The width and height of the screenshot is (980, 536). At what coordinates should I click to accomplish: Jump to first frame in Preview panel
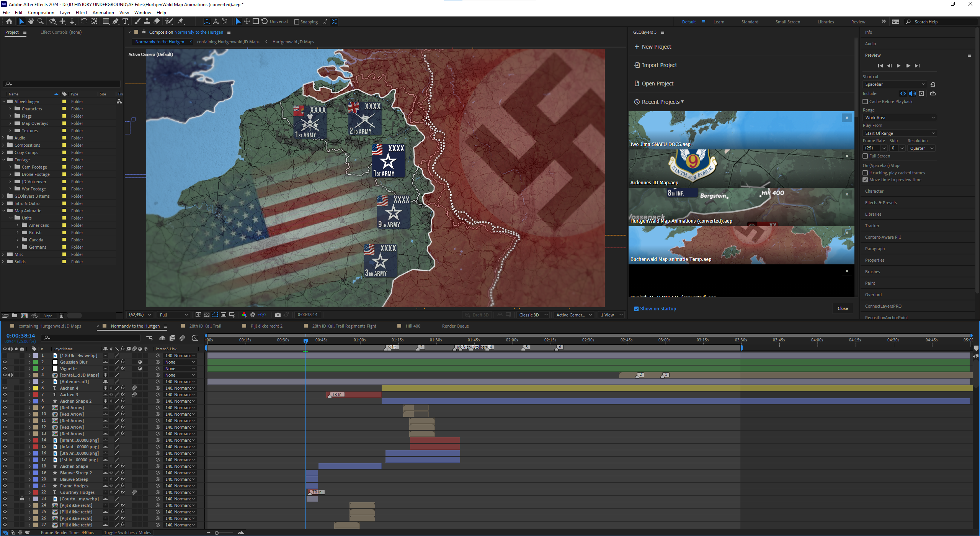(x=880, y=66)
